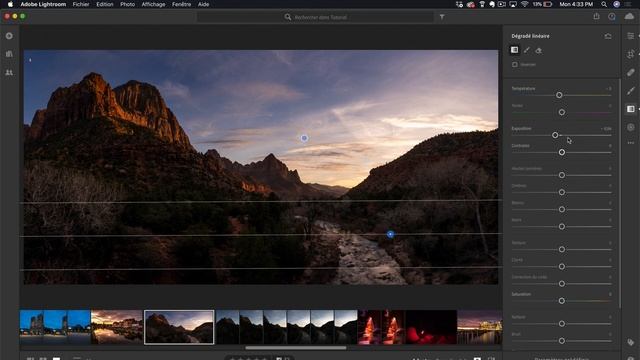This screenshot has height=360, width=640.
Task: Open the Apple menu
Action: tap(10, 4)
